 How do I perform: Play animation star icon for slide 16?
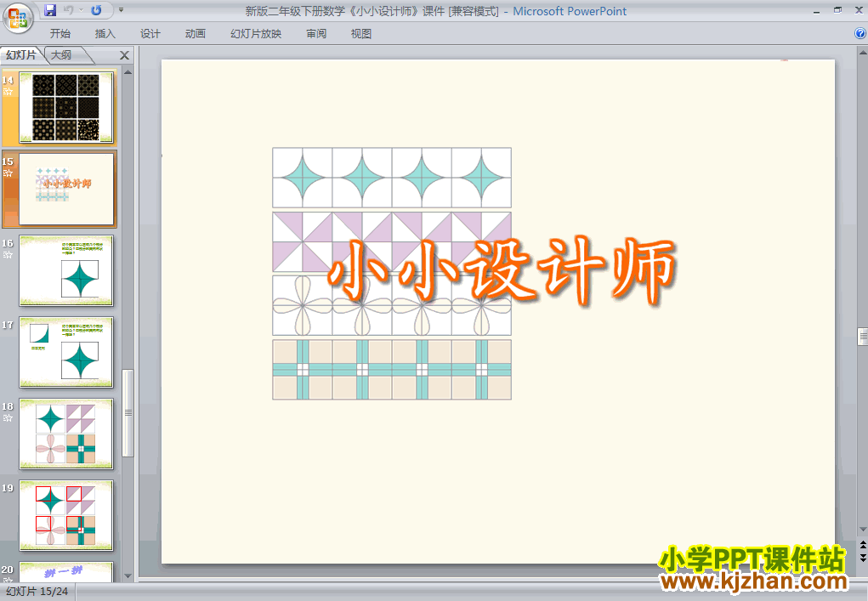click(8, 255)
